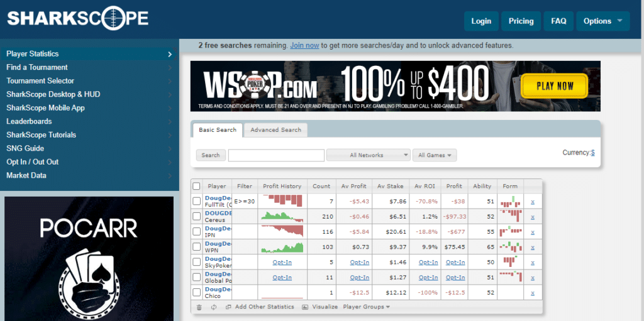The width and height of the screenshot is (644, 321).
Task: Remove the Cereus row with its x
Action: pyautogui.click(x=533, y=217)
